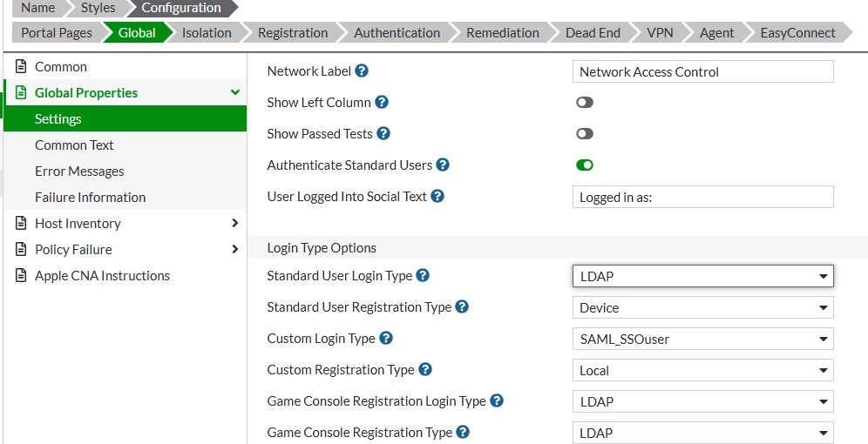Image resolution: width=868 pixels, height=444 pixels.
Task: Enable the Show Passed Tests switch
Action: 585,134
